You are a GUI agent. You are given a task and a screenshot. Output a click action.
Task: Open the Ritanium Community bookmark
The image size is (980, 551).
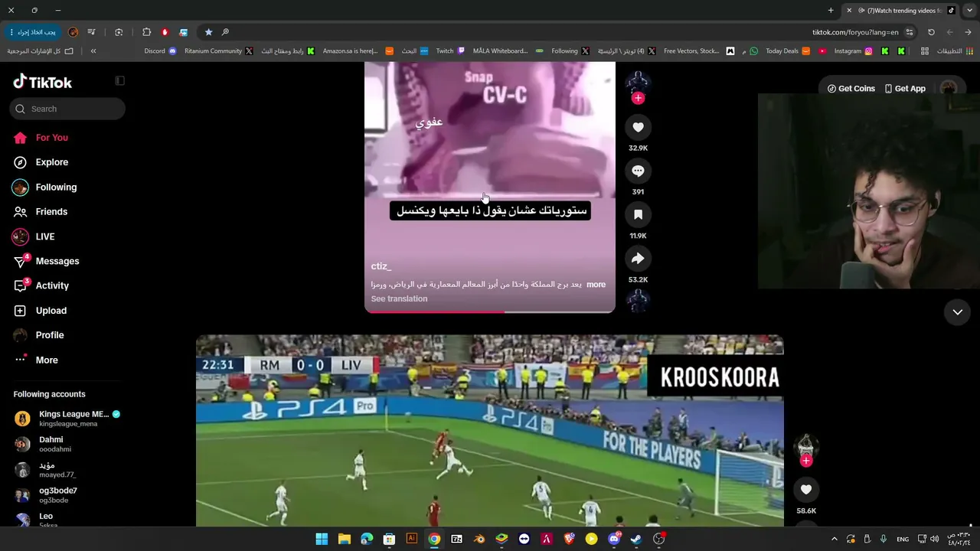tap(219, 51)
